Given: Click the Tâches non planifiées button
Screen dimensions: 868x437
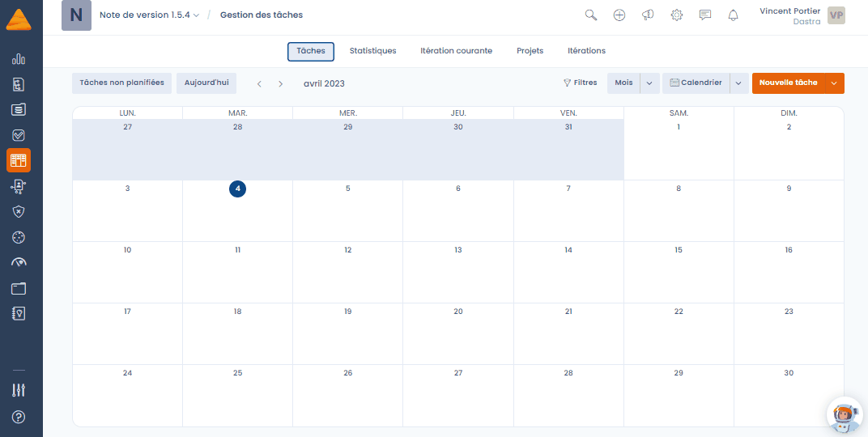Looking at the screenshot, I should point(121,83).
